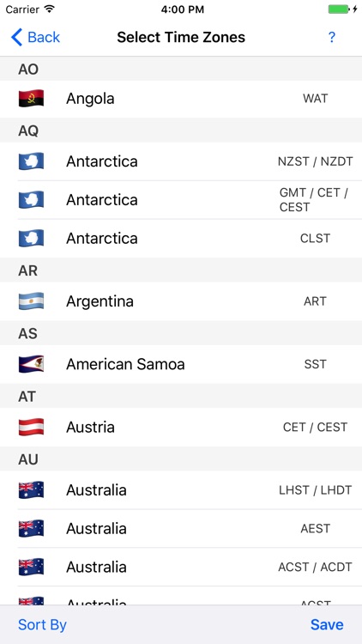The height and width of the screenshot is (644, 362).
Task: Choose American Samoa SST time zone
Action: click(181, 364)
